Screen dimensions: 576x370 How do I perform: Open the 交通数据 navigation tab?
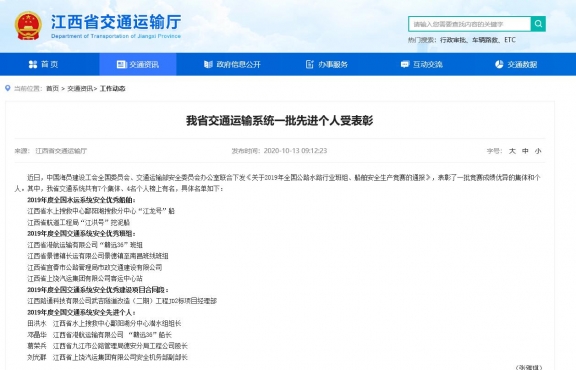(x=516, y=64)
